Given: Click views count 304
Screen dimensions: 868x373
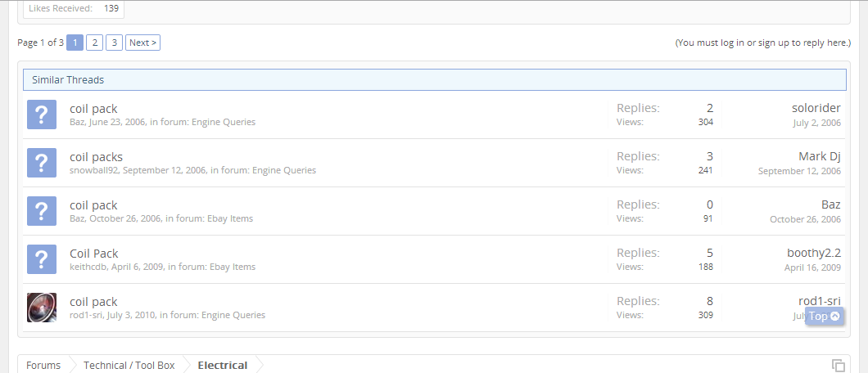Looking at the screenshot, I should (706, 122).
